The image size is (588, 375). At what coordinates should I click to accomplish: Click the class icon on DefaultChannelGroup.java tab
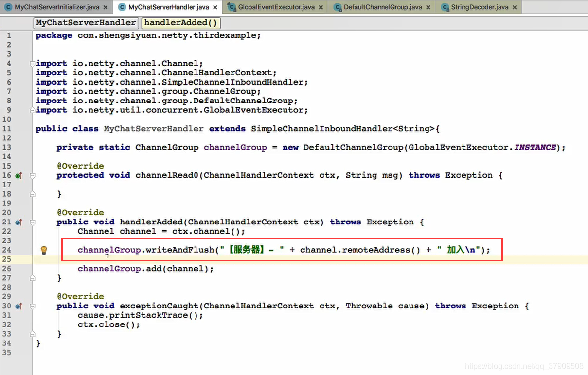337,7
